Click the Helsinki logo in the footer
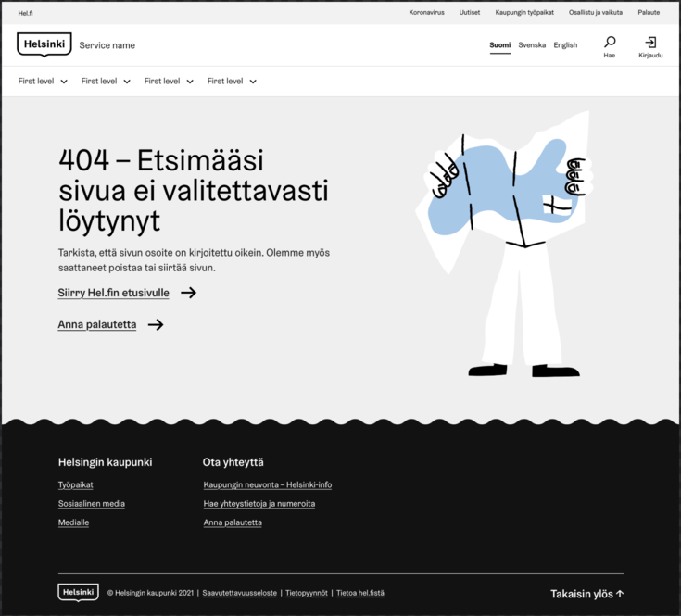Image resolution: width=681 pixels, height=616 pixels. 78,592
